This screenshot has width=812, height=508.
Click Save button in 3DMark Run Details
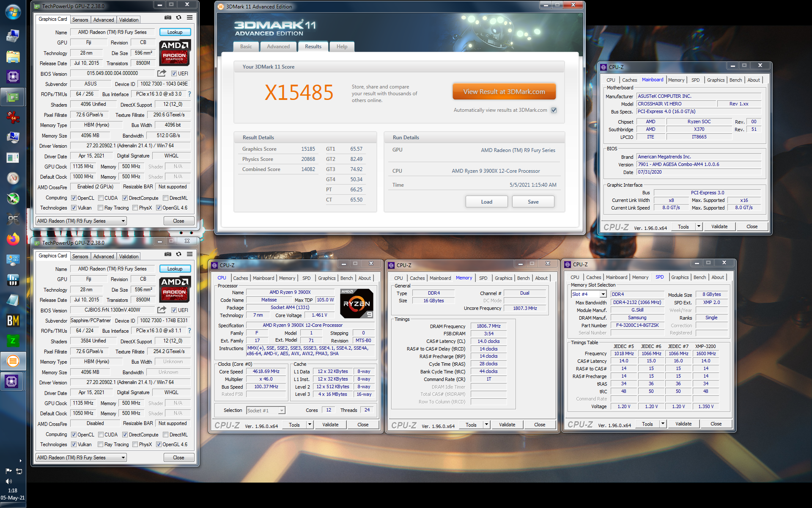click(533, 202)
